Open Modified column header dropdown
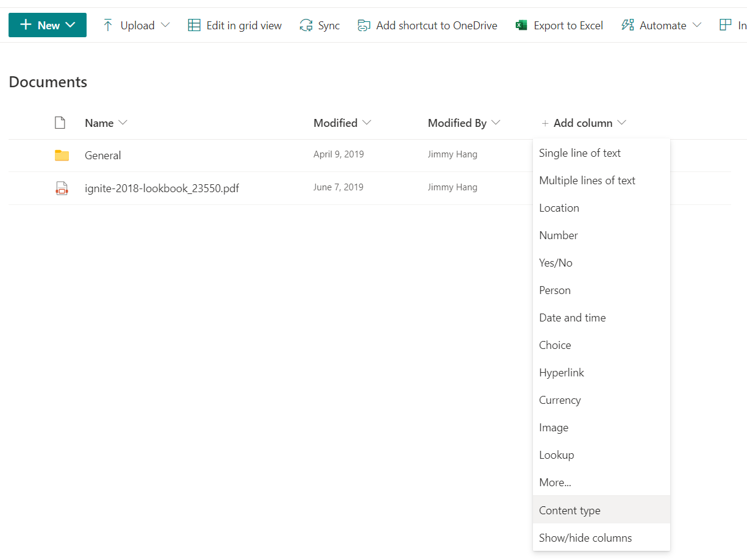Image resolution: width=747 pixels, height=560 pixels. pyautogui.click(x=366, y=123)
